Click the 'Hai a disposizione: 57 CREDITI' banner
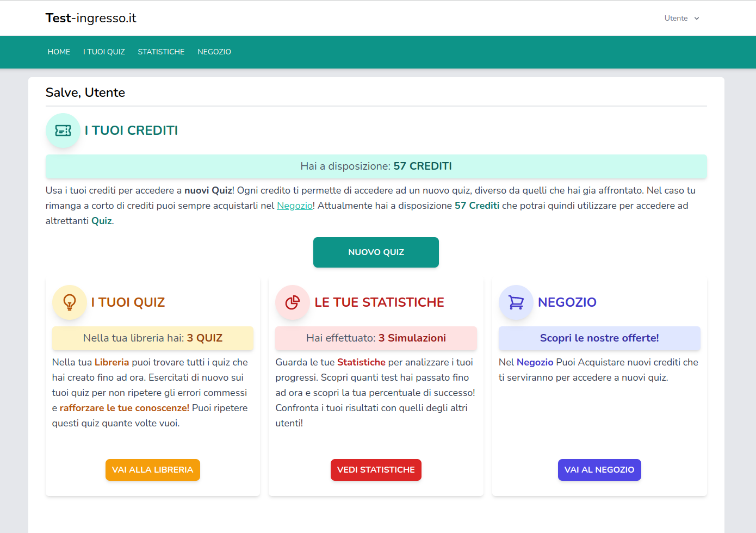Screen dimensions: 756x533 pyautogui.click(x=376, y=166)
